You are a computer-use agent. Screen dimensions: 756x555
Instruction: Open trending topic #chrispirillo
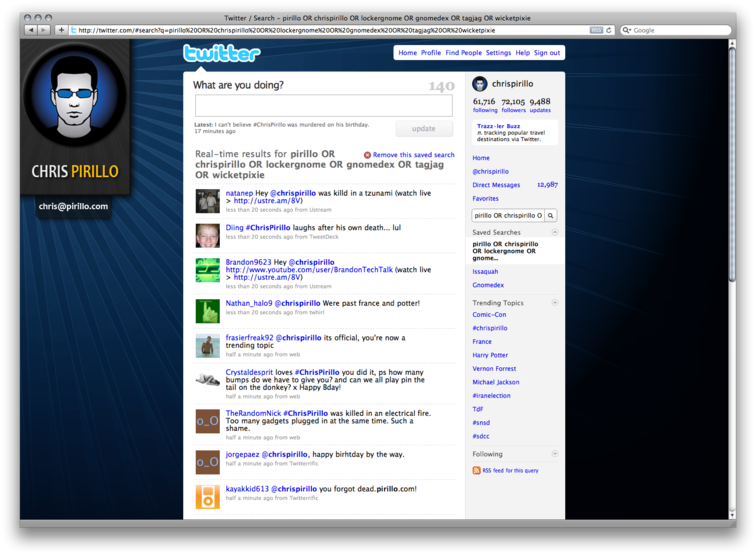[x=490, y=328]
